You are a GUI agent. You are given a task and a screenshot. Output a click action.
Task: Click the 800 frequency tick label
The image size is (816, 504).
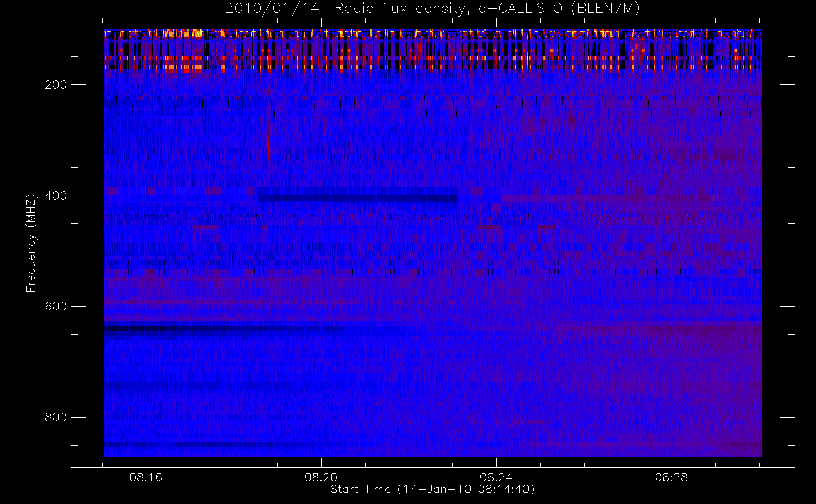pos(55,417)
